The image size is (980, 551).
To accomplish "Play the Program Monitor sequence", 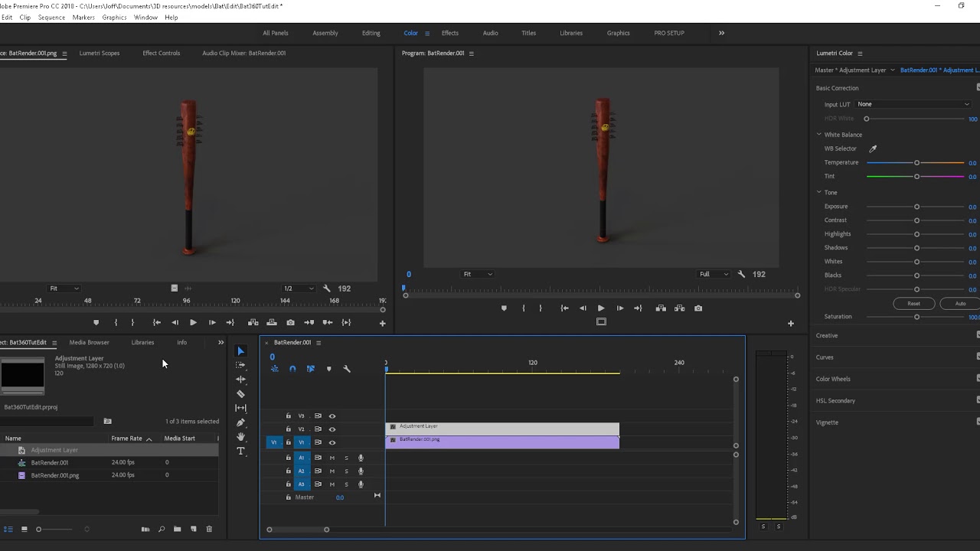I will click(x=601, y=308).
